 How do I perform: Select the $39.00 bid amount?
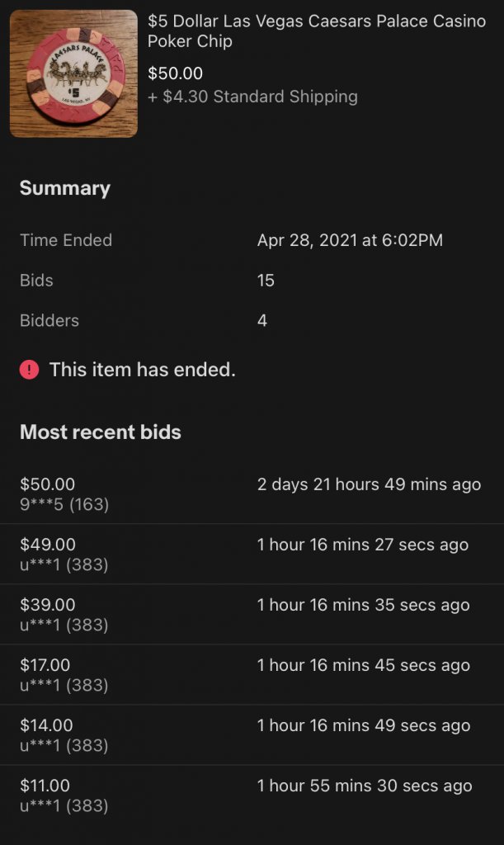(x=48, y=605)
